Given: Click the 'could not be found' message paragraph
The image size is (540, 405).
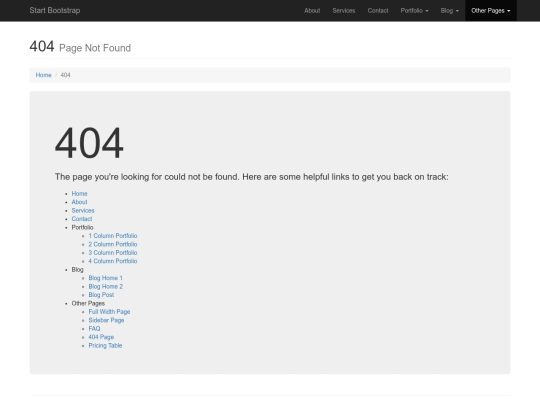Looking at the screenshot, I should [252, 177].
